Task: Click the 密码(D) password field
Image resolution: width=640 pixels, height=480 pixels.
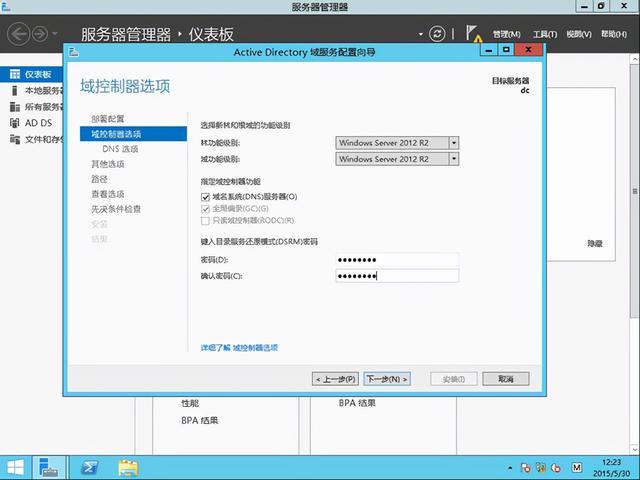Action: pos(397,260)
